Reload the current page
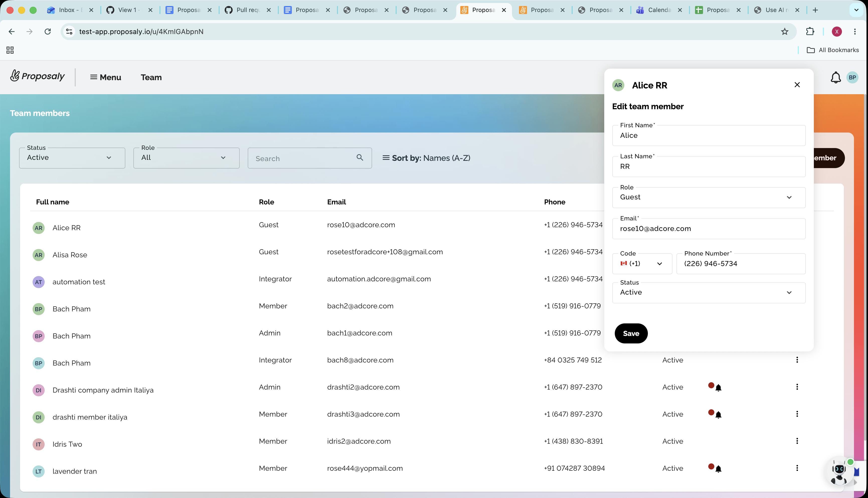 click(48, 32)
